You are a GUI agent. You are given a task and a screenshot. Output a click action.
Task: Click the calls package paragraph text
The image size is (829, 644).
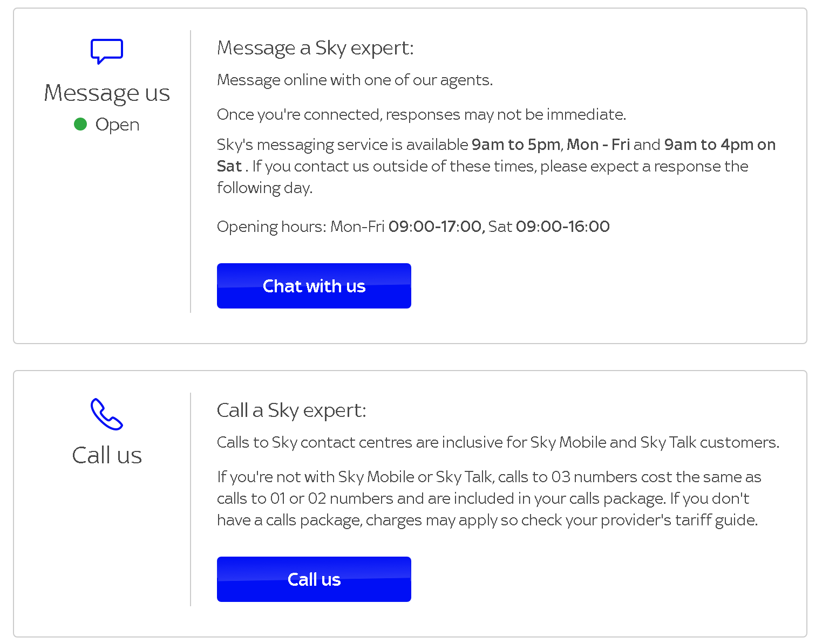tap(488, 498)
